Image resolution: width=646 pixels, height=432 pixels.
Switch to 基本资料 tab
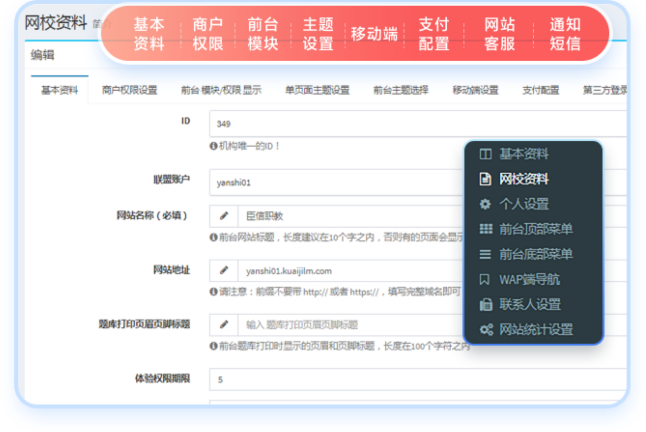[60, 90]
